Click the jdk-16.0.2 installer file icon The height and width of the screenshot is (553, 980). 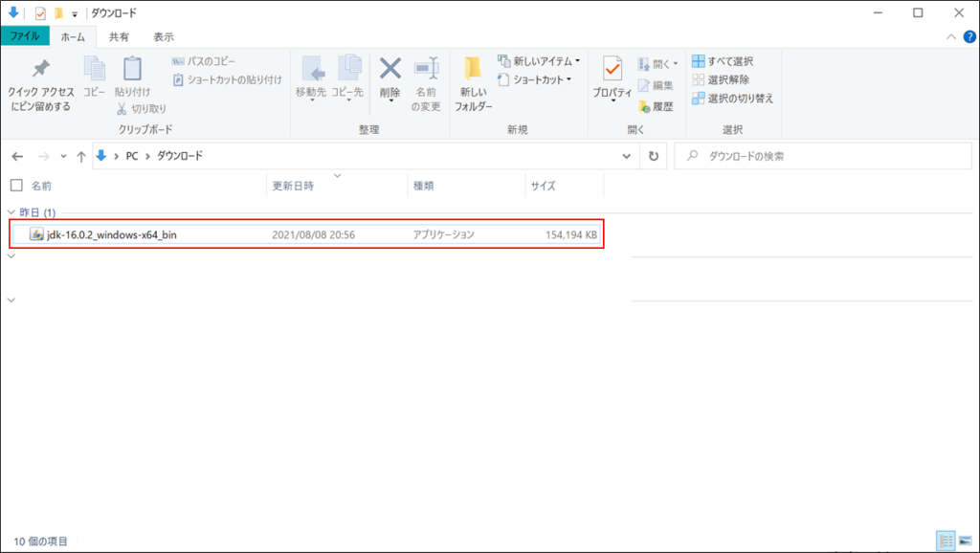pyautogui.click(x=36, y=235)
